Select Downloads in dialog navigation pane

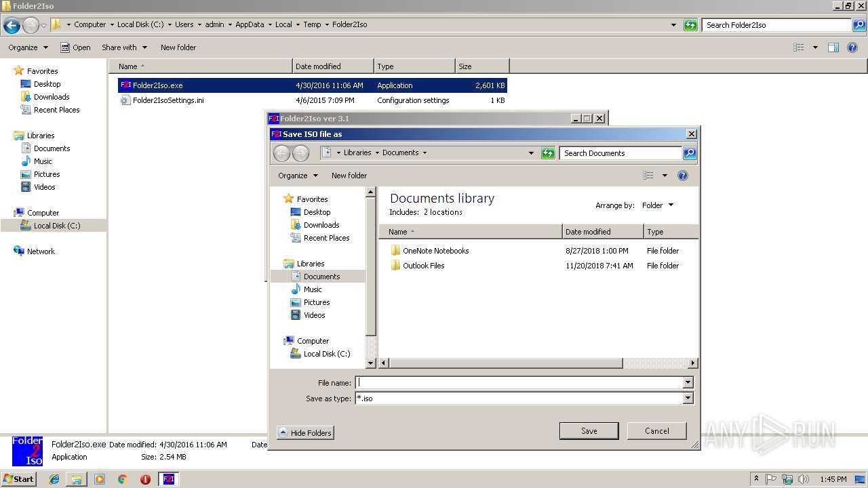321,225
